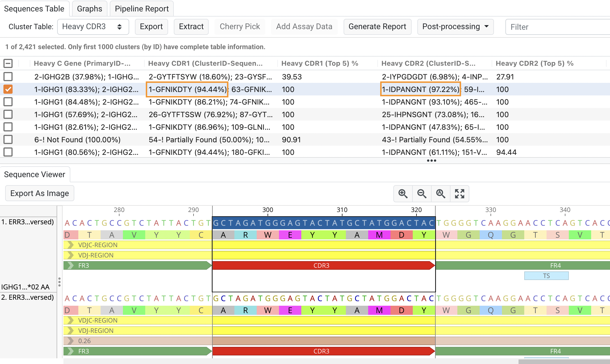Click the 27.91 percentage cell
Viewport: 610px width, 364px height.
(x=505, y=77)
